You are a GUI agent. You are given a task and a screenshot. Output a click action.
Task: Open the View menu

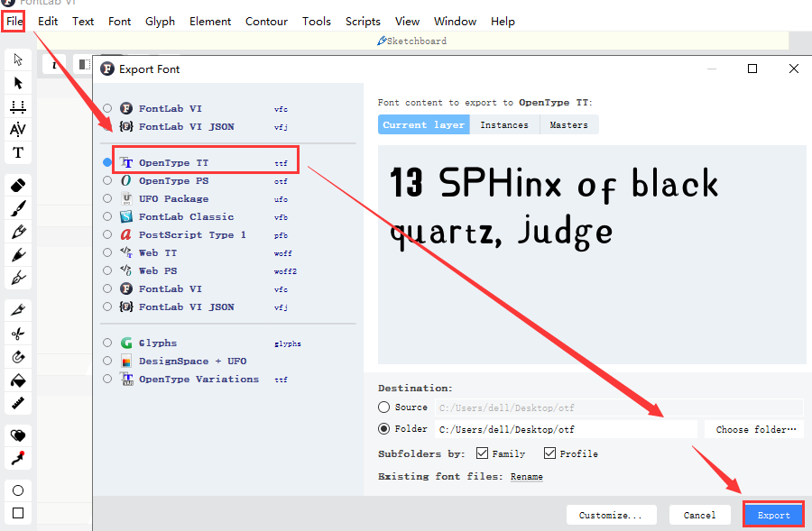point(407,22)
